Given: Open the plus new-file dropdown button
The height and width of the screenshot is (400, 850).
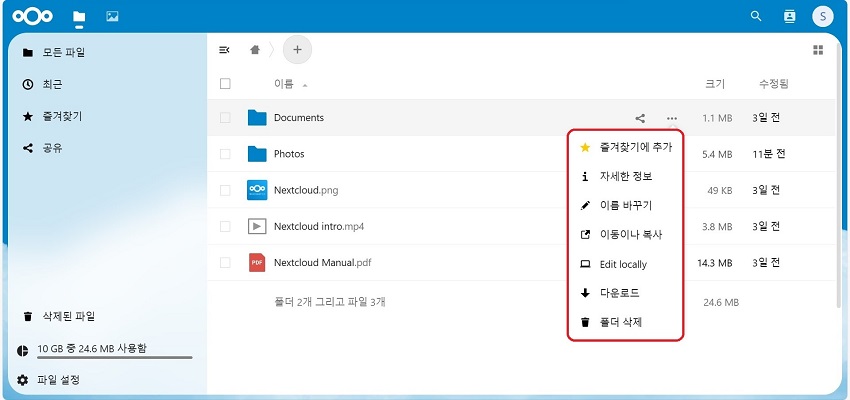Looking at the screenshot, I should (x=297, y=49).
